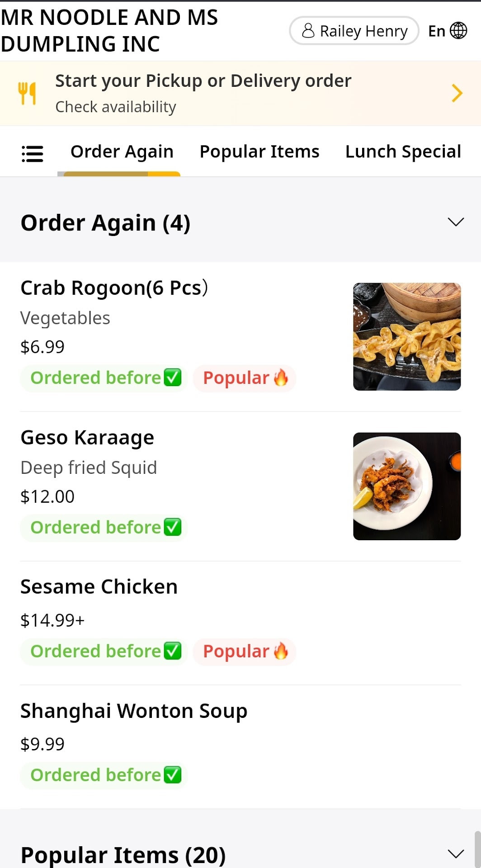
Task: Click the Check availability link
Action: click(116, 107)
